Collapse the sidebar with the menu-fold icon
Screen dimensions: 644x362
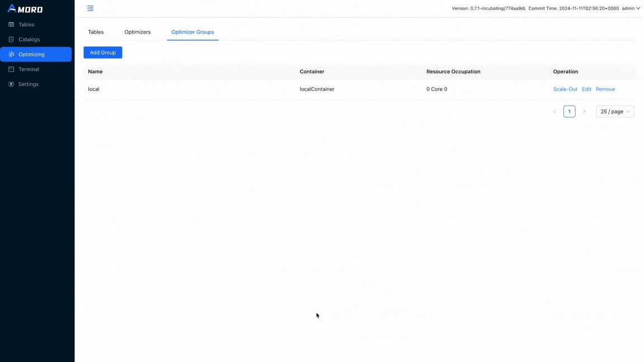click(91, 8)
